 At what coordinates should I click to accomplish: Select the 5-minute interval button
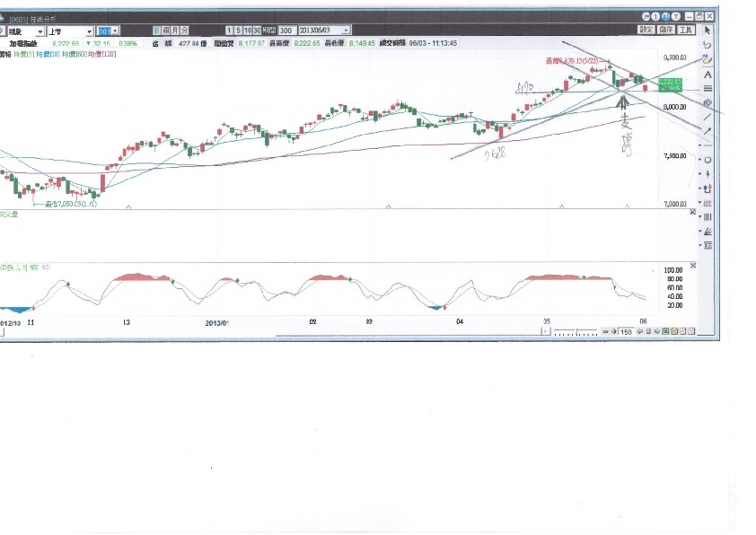(x=239, y=31)
